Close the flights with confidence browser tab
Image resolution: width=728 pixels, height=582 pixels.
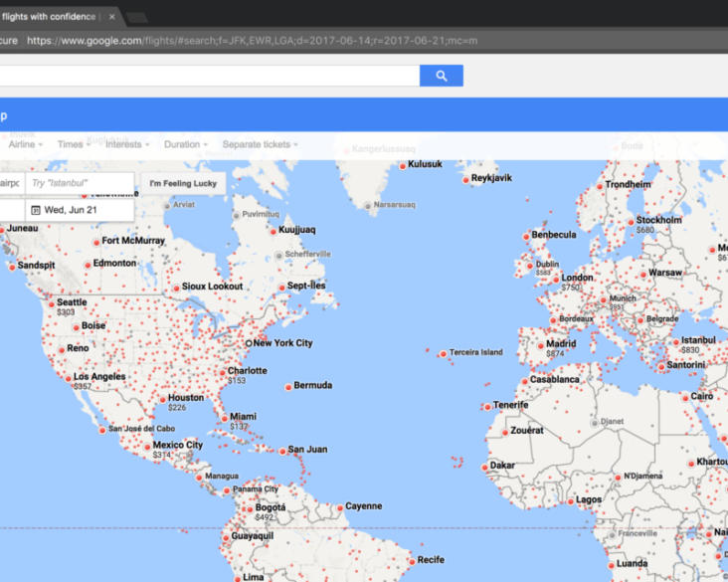112,17
